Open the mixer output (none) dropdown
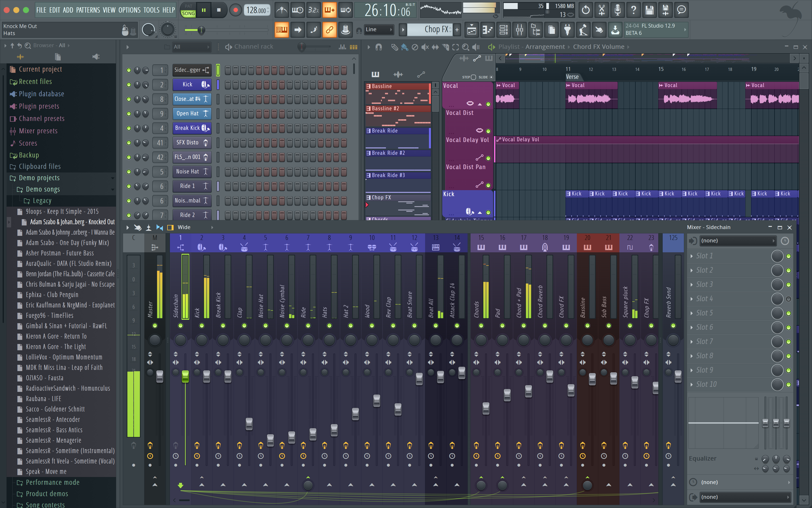The width and height of the screenshot is (812, 508). tap(745, 497)
